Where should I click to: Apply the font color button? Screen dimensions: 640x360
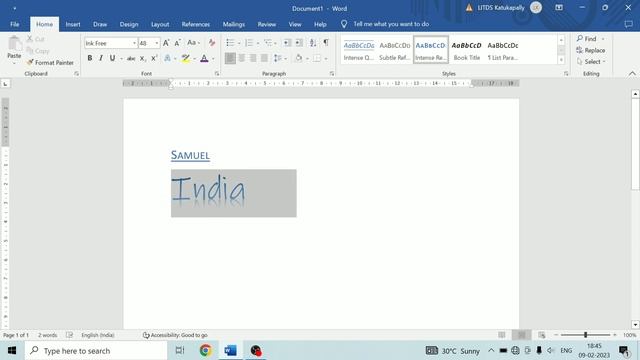point(204,59)
